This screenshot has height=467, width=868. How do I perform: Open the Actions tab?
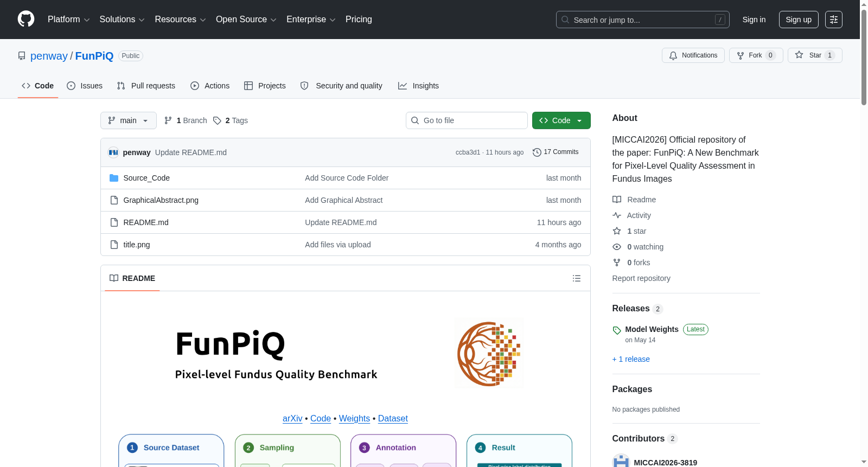click(210, 86)
